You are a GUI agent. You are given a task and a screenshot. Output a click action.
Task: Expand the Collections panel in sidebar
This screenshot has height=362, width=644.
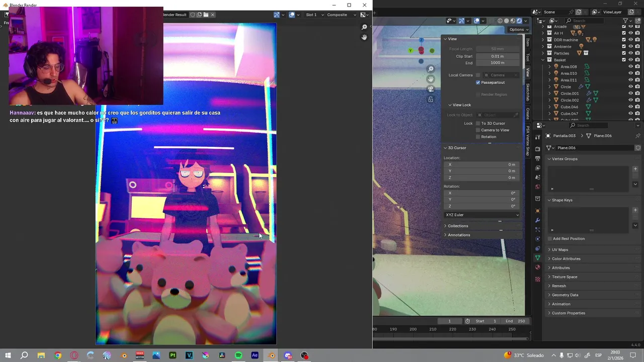458,226
